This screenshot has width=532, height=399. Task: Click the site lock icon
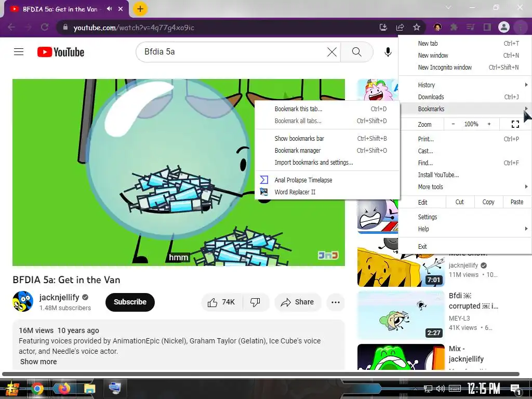click(x=65, y=27)
